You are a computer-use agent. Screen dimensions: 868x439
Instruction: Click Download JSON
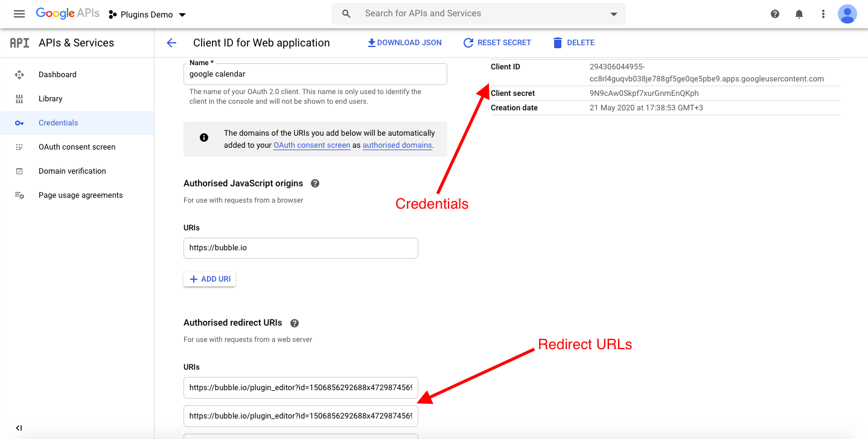404,43
